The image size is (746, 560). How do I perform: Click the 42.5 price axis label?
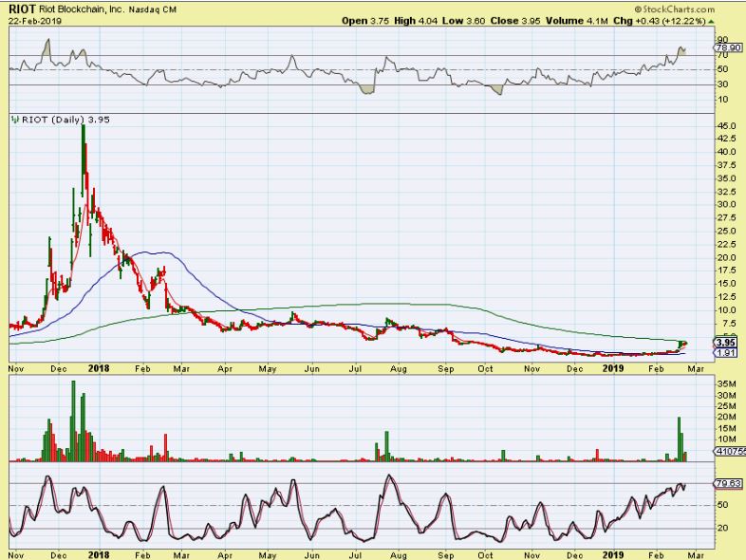(x=726, y=139)
